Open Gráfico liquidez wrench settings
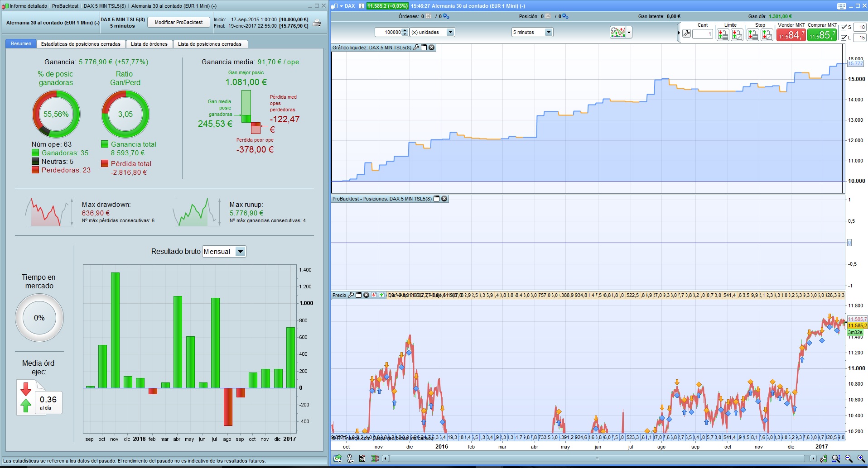Image resolution: width=868 pixels, height=468 pixels. [x=416, y=48]
